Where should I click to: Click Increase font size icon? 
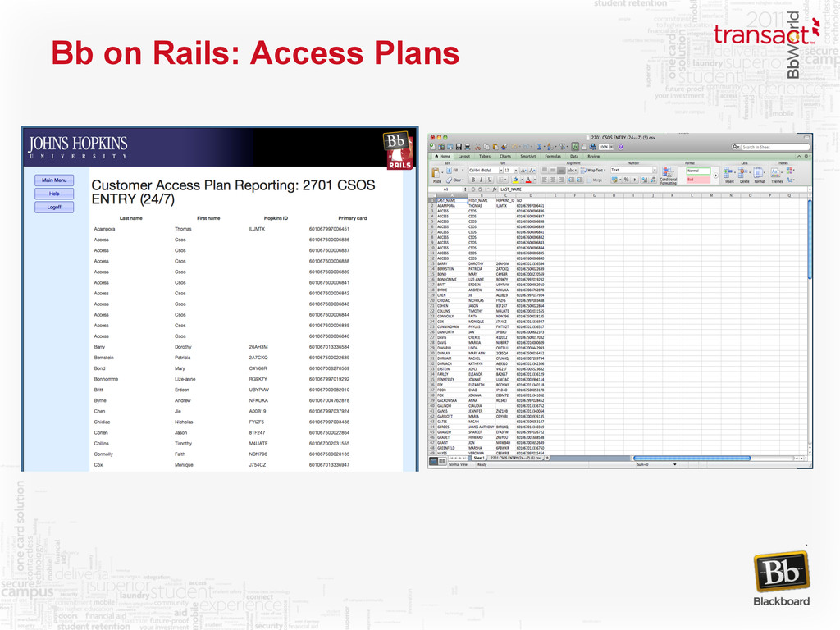523,171
